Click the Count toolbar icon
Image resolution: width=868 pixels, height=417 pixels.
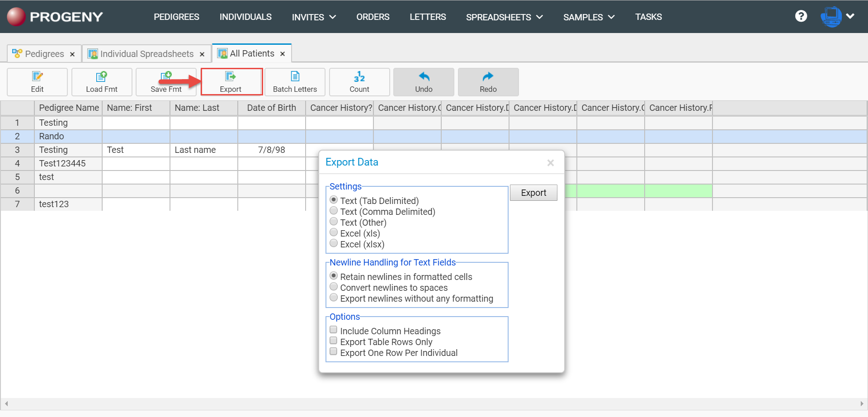(359, 82)
